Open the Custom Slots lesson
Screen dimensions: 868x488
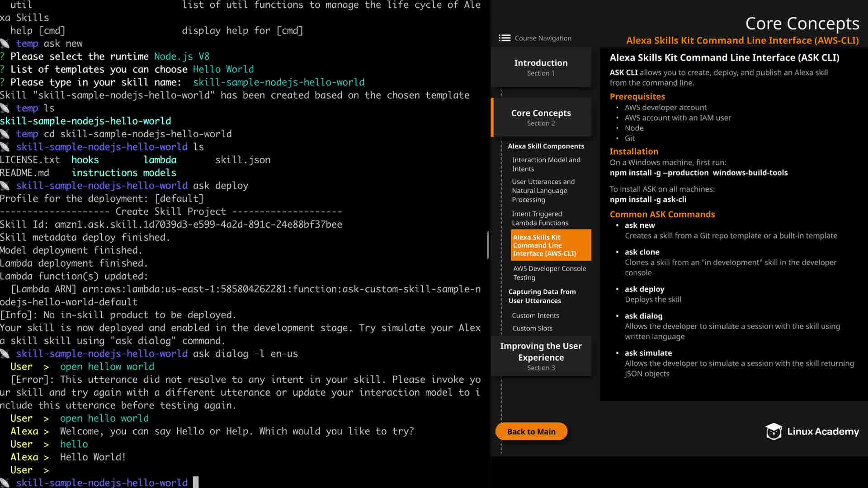[532, 328]
